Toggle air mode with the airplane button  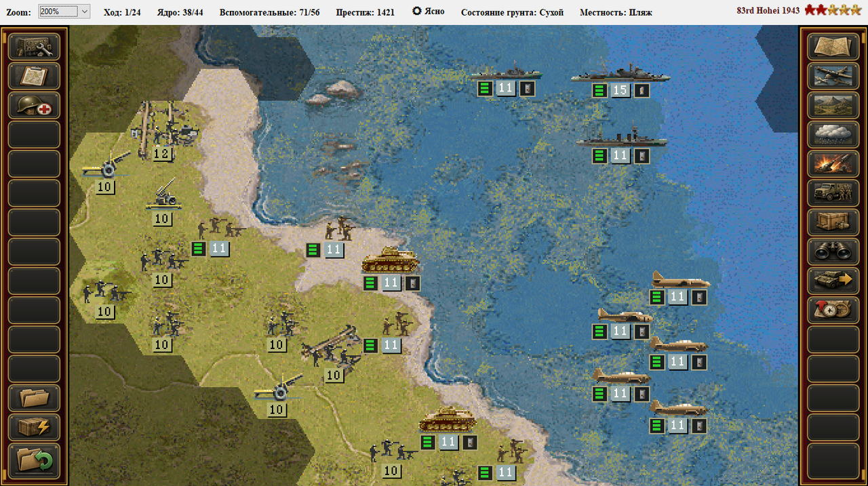click(833, 76)
